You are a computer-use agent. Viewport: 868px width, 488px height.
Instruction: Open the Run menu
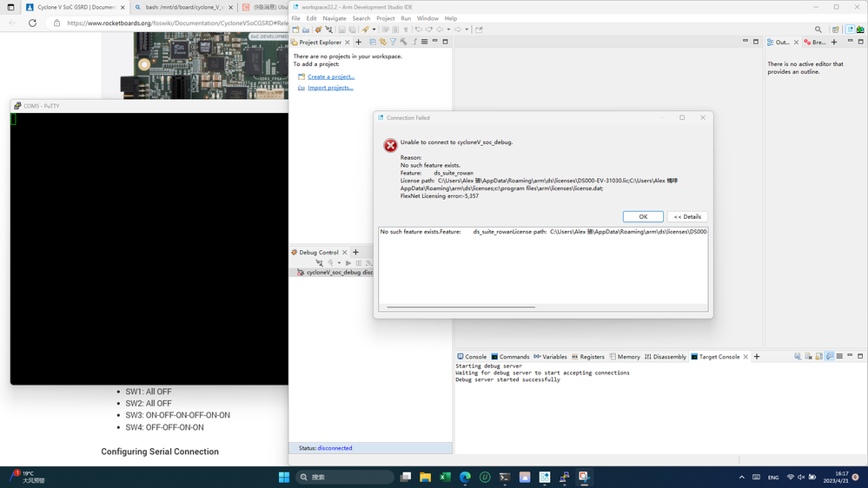(x=406, y=18)
